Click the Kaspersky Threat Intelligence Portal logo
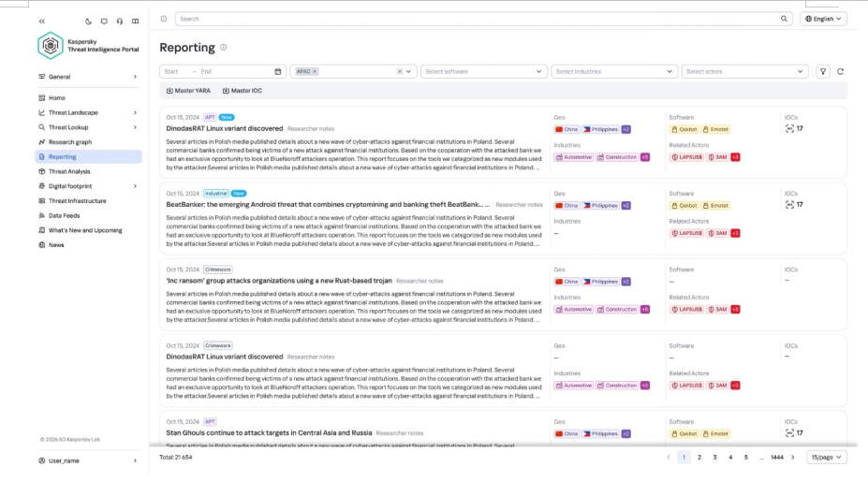 pyautogui.click(x=88, y=46)
